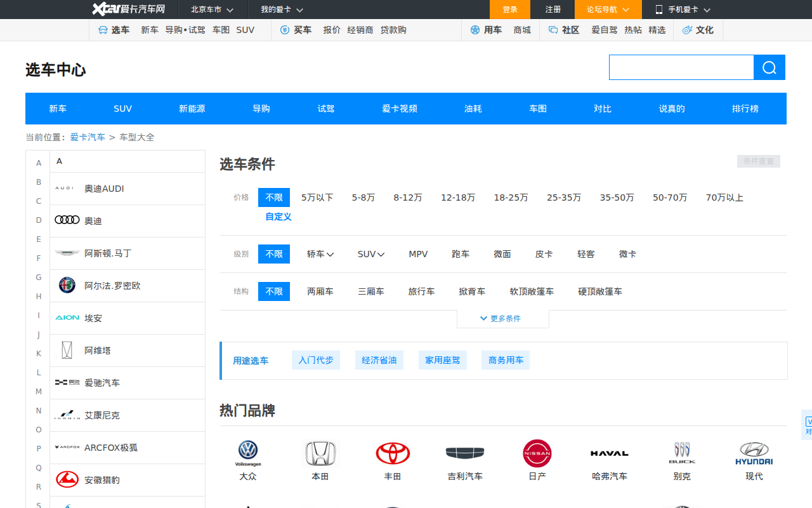Viewport: 812px width, 508px height.
Task: Click the AION logo for 埃安
Action: (67, 317)
